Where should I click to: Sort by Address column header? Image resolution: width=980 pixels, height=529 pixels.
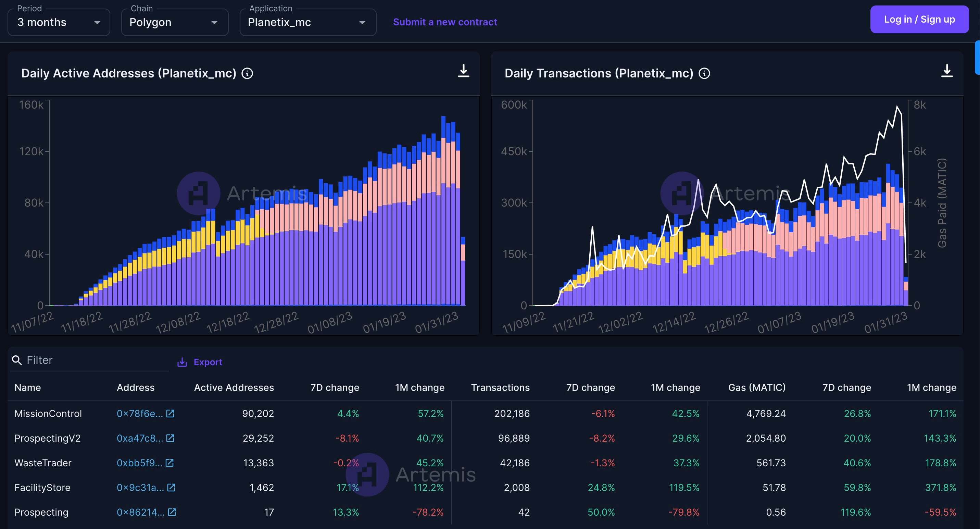point(136,387)
